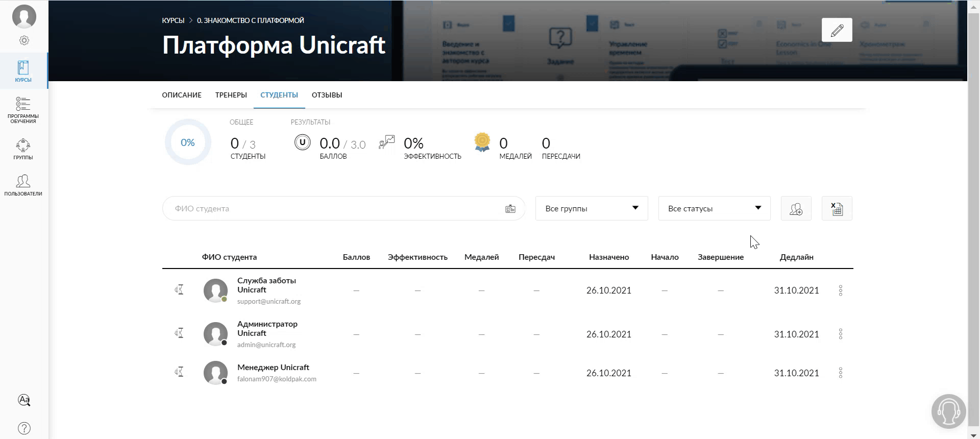Image resolution: width=980 pixels, height=439 pixels.
Task: Open the user profile avatar in sidebar
Action: click(24, 17)
